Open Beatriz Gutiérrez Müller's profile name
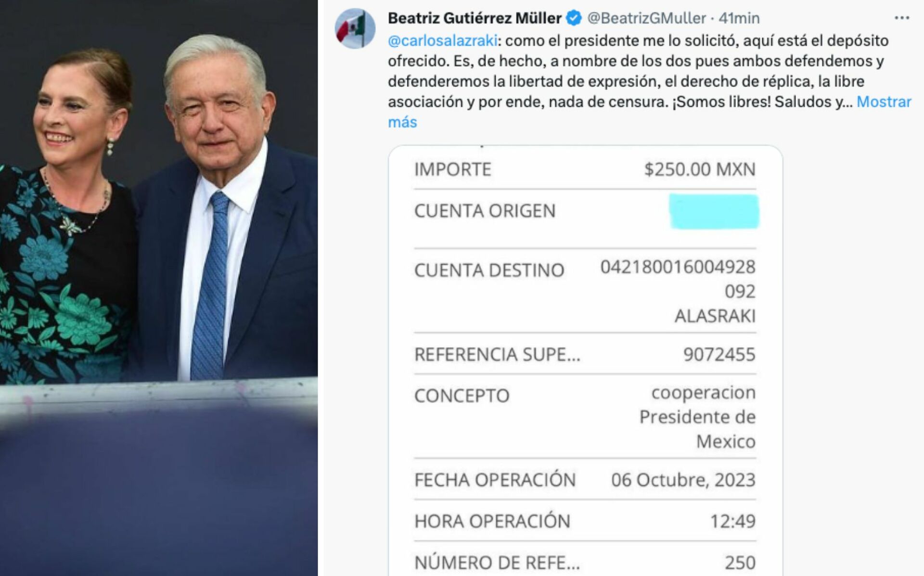The height and width of the screenshot is (576, 924). click(x=475, y=18)
